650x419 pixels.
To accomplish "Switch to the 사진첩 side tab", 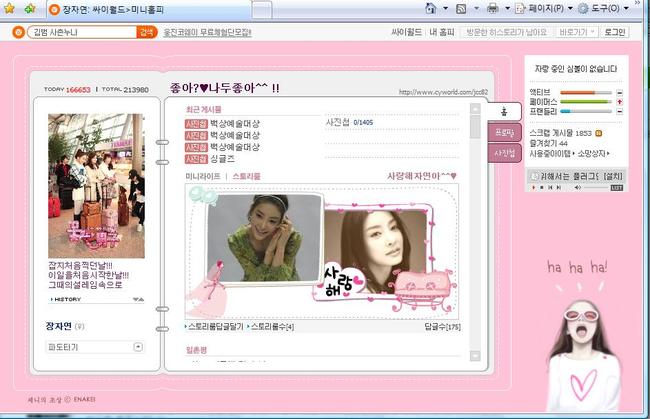I will (505, 153).
